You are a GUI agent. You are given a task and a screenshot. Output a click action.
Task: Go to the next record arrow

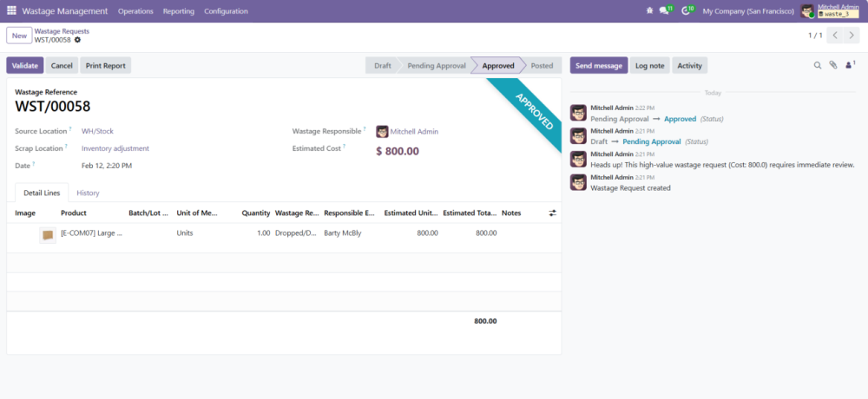tap(853, 36)
